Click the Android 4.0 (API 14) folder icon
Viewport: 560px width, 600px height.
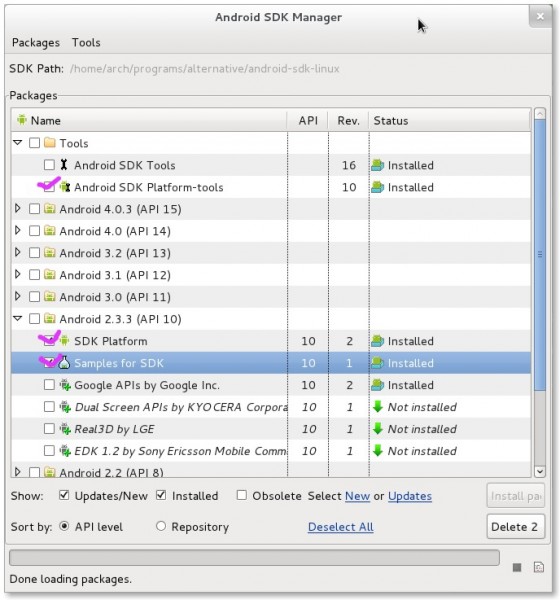click(x=49, y=230)
